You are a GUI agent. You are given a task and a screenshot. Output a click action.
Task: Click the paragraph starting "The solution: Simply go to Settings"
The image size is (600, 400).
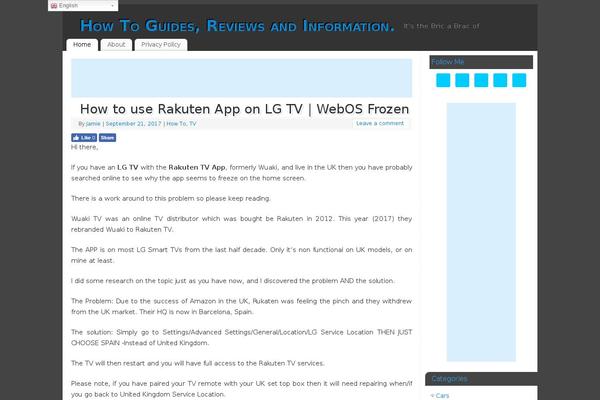point(241,337)
